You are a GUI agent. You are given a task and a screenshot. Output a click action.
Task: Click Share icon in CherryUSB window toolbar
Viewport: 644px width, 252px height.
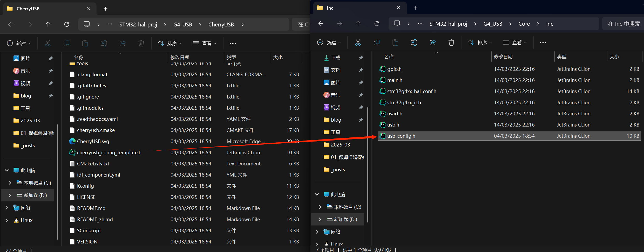click(x=123, y=43)
